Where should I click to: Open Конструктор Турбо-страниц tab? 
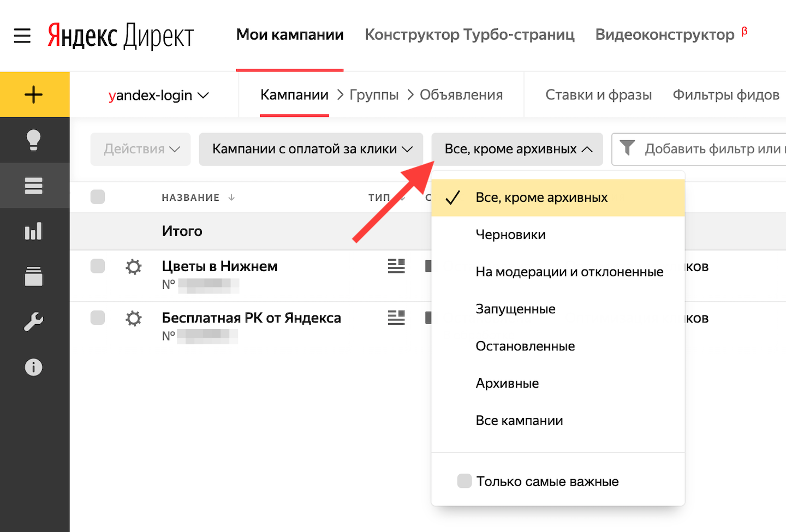click(x=469, y=35)
